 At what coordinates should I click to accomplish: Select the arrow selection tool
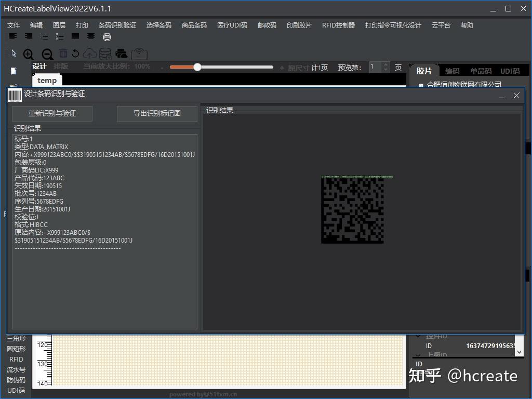pos(13,54)
